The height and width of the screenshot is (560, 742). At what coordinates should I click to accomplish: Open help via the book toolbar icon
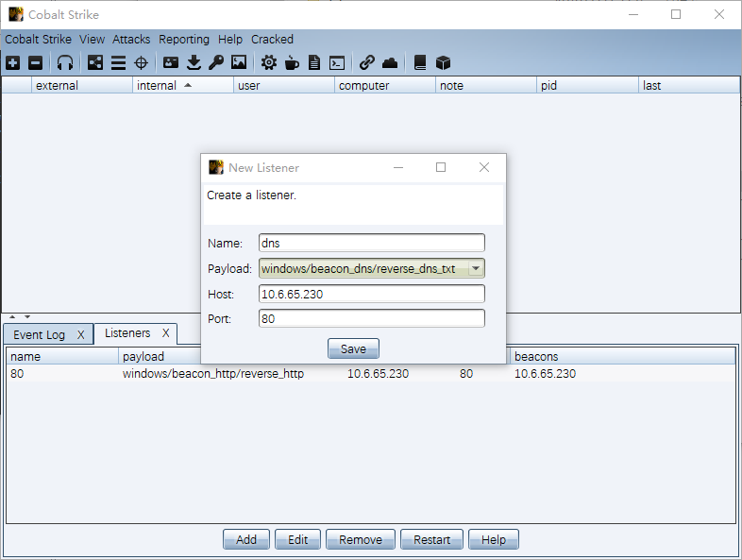(420, 62)
